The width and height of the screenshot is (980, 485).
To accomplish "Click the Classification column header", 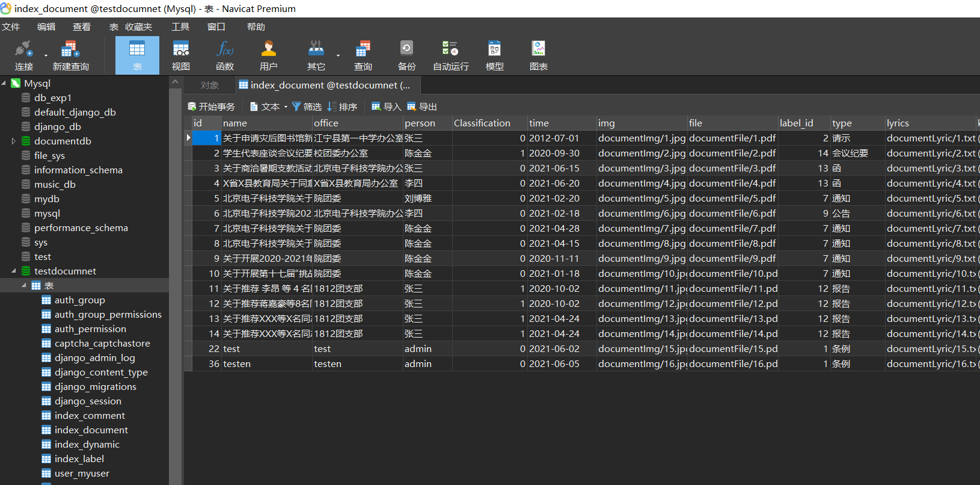I will click(489, 123).
